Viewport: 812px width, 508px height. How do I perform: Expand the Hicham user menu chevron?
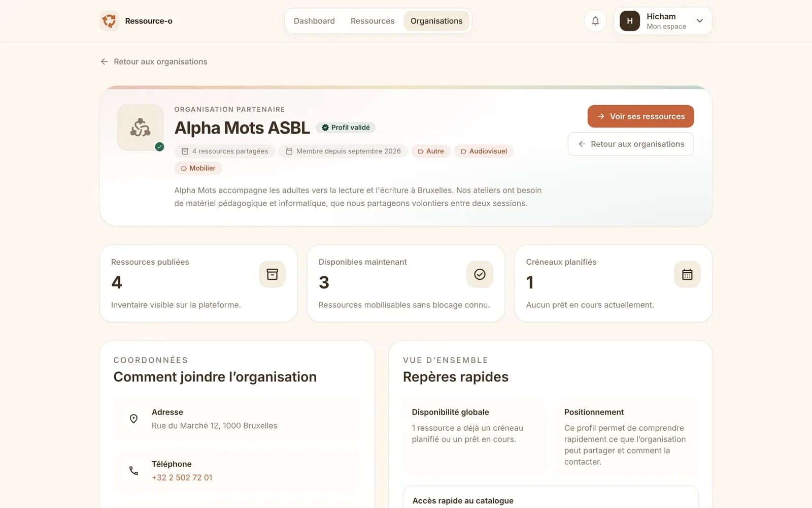coord(700,21)
